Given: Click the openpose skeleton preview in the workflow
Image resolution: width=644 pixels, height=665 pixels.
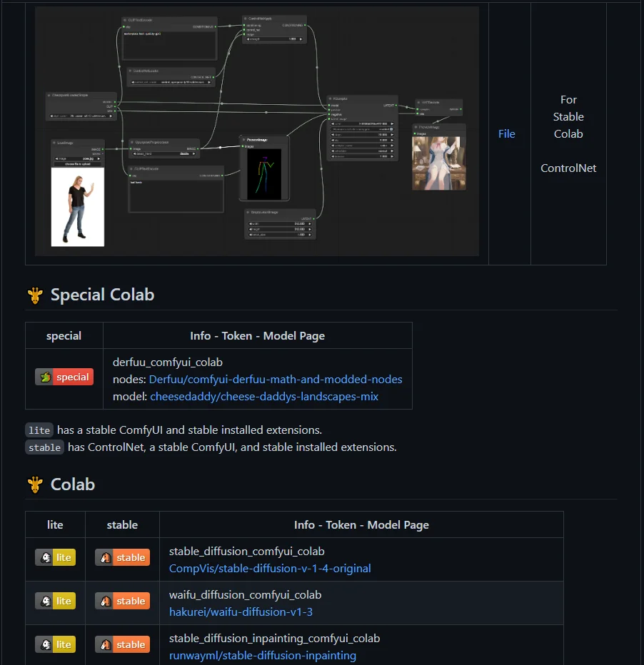Looking at the screenshot, I should [x=264, y=174].
